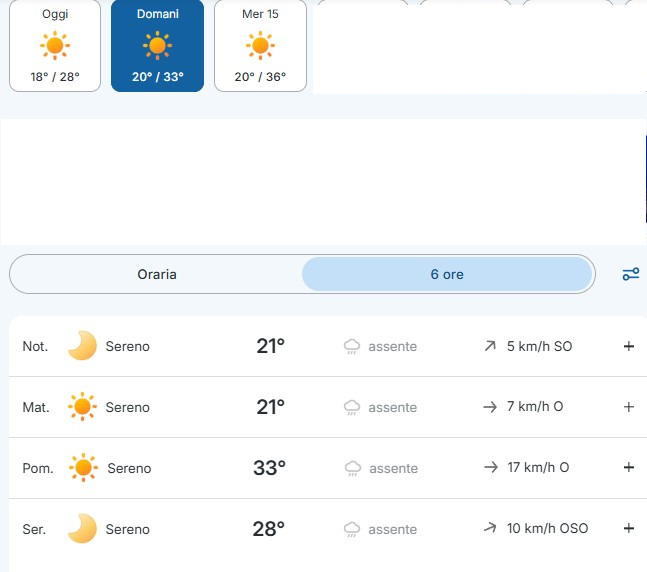Click the 33° afternoon temperature

point(269,468)
